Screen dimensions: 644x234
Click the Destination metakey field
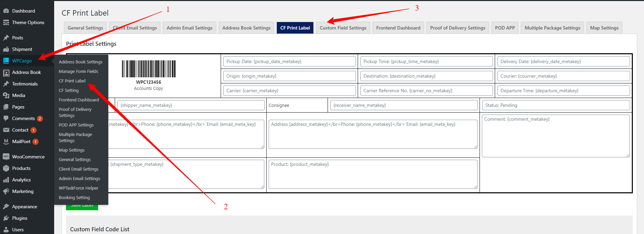tap(426, 76)
